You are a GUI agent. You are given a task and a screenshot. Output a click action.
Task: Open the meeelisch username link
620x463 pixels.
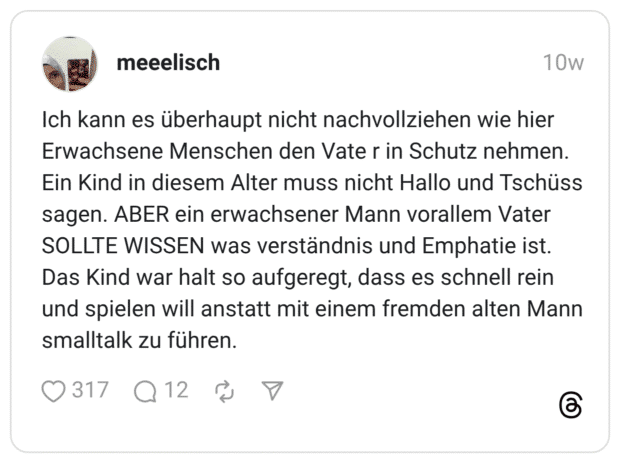click(168, 62)
